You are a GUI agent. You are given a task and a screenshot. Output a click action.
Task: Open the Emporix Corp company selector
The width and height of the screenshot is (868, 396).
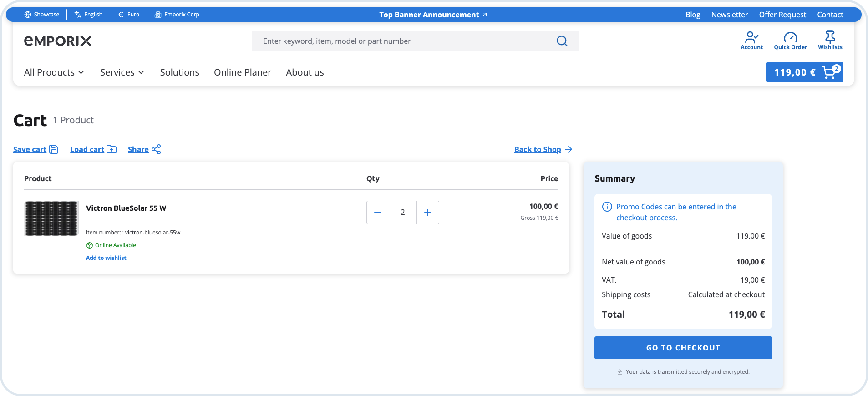[177, 15]
